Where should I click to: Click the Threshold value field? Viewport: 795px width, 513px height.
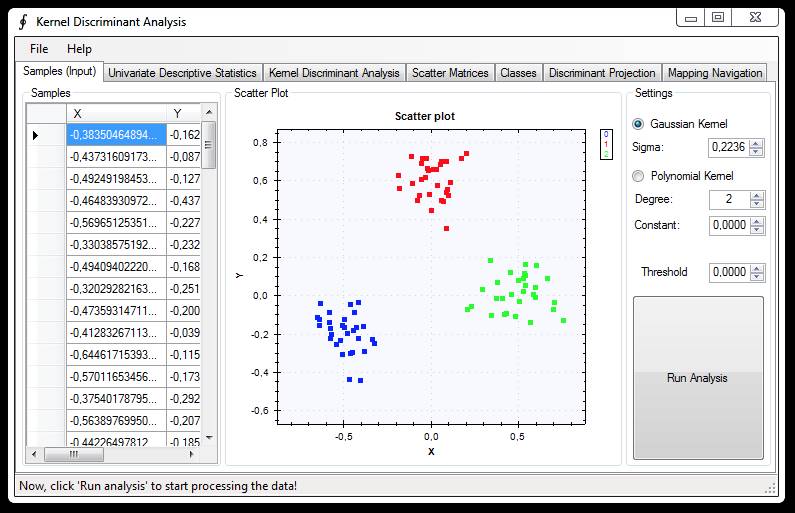(729, 272)
